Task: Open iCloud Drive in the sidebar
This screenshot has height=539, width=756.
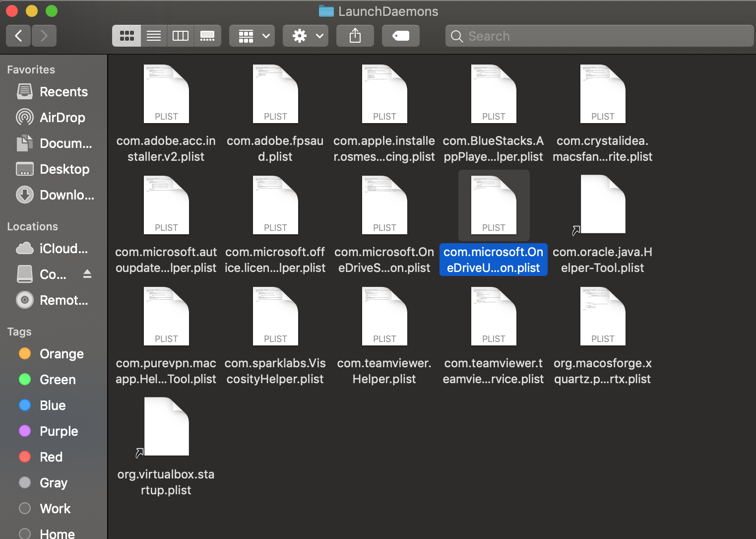Action: pos(55,248)
